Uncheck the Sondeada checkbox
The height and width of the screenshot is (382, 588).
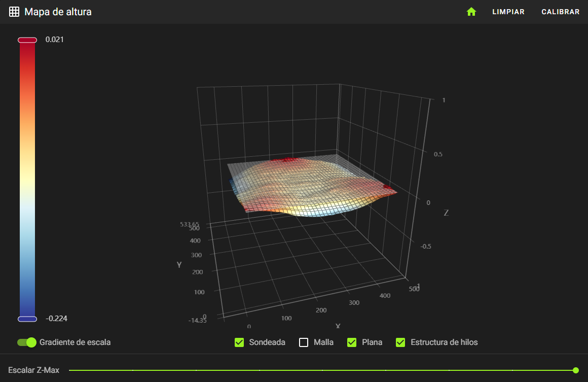pos(239,342)
